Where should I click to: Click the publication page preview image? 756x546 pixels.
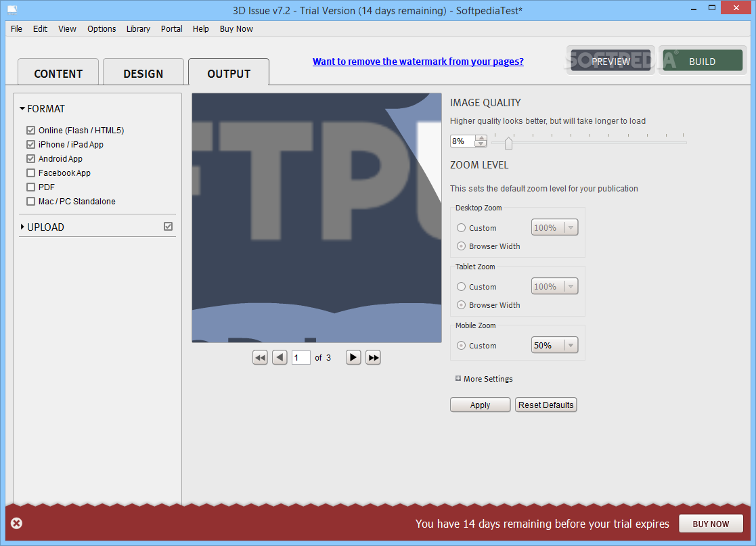pos(317,218)
